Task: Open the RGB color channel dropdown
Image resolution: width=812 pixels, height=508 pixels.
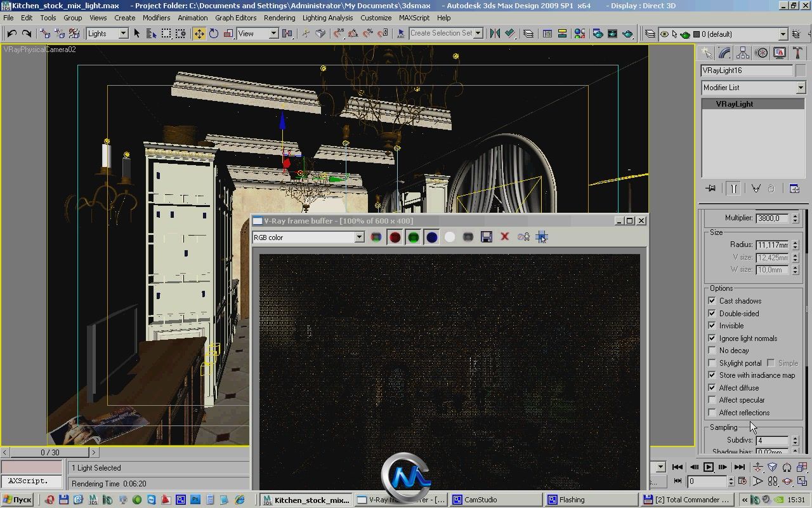Action: [308, 237]
